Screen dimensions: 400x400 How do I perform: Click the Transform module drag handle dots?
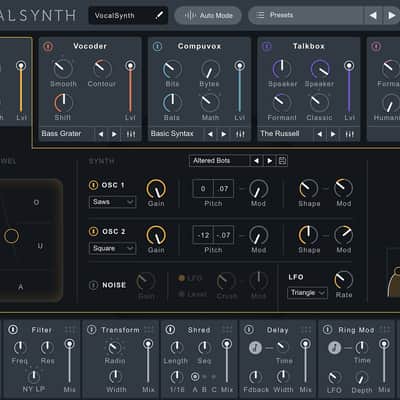click(149, 330)
